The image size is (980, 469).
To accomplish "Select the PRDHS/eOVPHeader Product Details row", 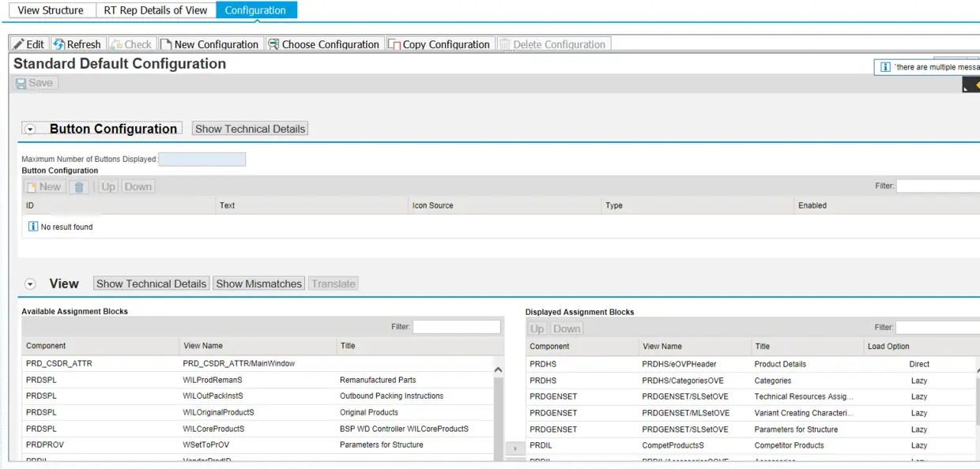I will pyautogui.click(x=752, y=364).
